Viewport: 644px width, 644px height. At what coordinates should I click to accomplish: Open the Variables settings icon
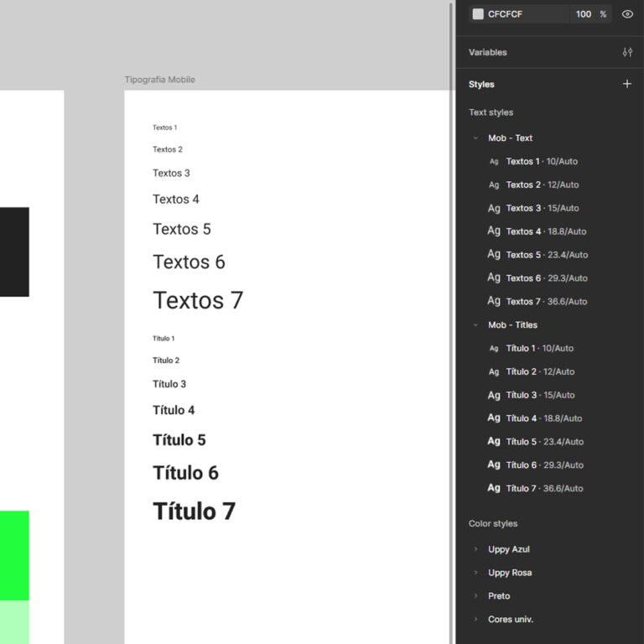tap(627, 52)
